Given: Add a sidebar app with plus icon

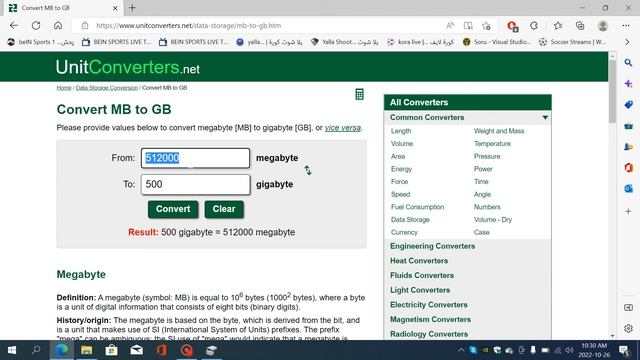Looking at the screenshot, I should pos(628,211).
